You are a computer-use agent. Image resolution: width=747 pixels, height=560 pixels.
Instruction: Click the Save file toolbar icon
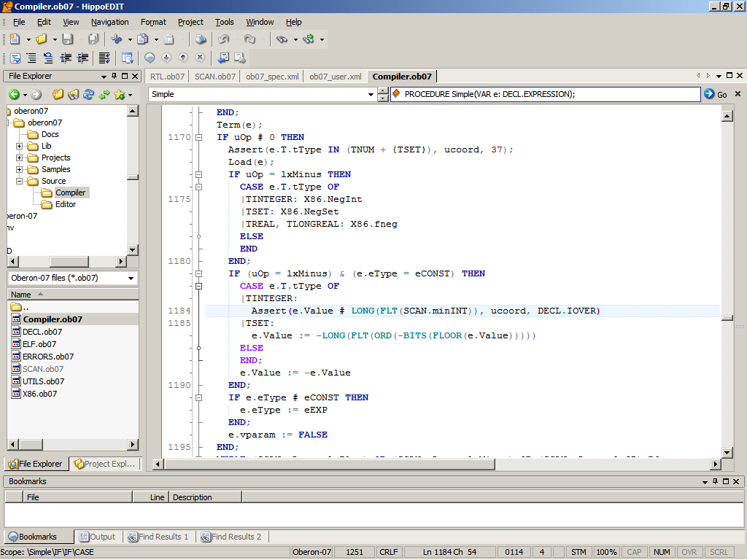pyautogui.click(x=67, y=39)
